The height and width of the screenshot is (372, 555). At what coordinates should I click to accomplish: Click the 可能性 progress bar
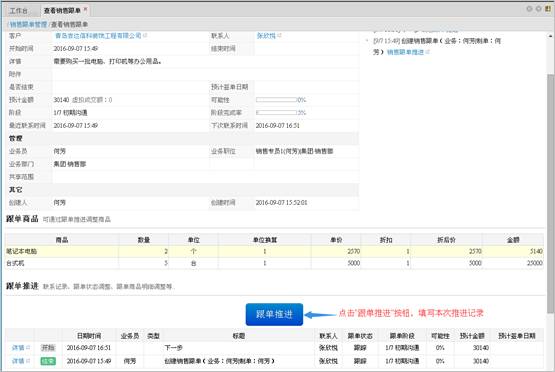tap(276, 100)
